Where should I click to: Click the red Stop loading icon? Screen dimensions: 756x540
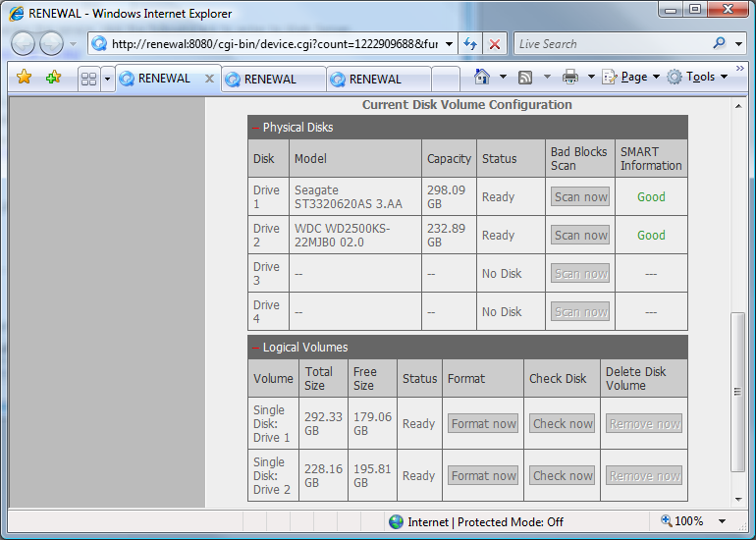pyautogui.click(x=495, y=44)
